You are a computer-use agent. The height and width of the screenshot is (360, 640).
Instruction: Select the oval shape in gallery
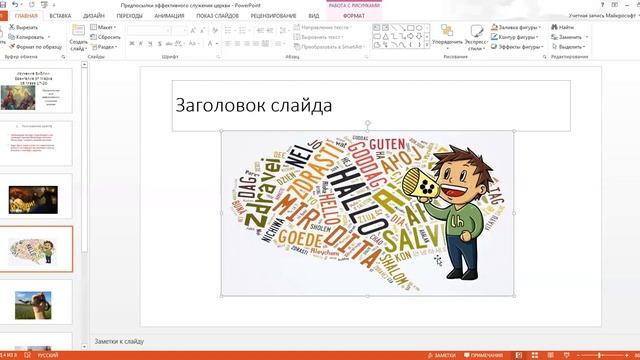coord(419,28)
